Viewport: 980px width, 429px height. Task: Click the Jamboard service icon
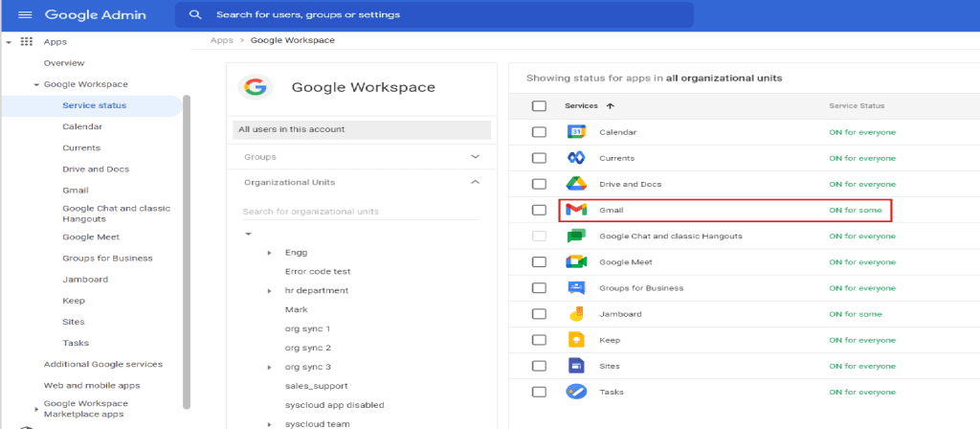pyautogui.click(x=575, y=314)
